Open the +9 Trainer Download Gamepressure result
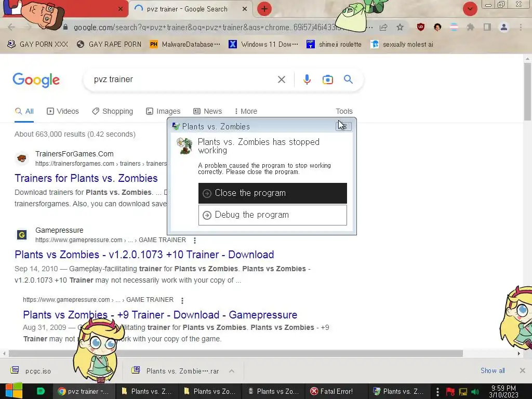The height and width of the screenshot is (399, 532). click(x=160, y=315)
